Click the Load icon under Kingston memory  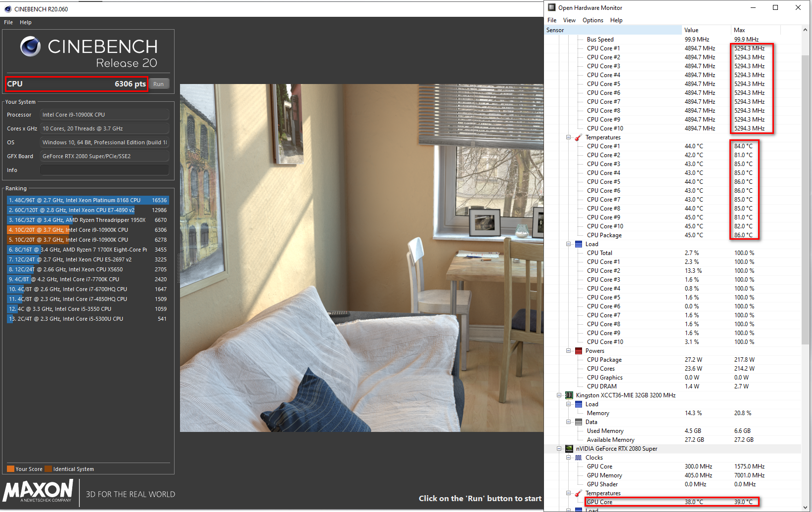pos(579,404)
